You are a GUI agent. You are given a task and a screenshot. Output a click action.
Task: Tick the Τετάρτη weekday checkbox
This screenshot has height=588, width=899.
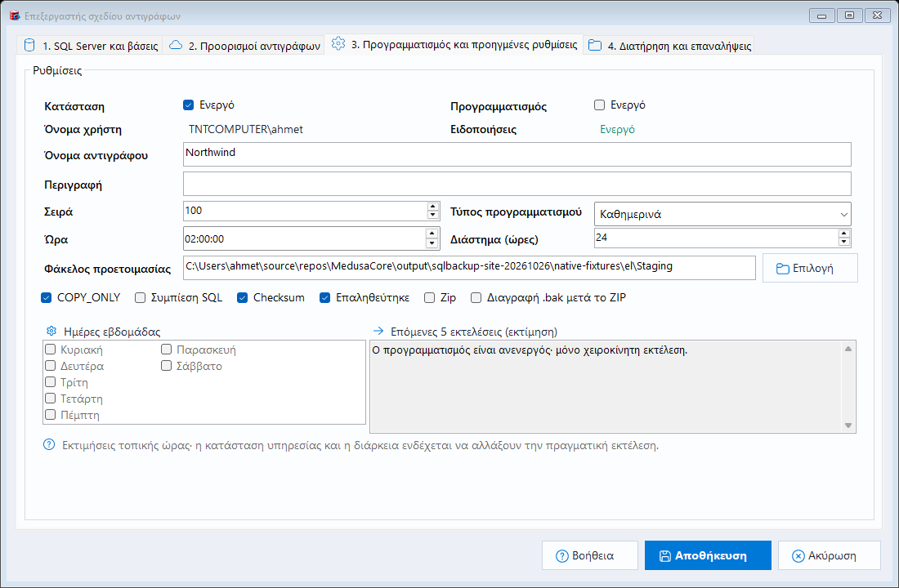(51, 399)
